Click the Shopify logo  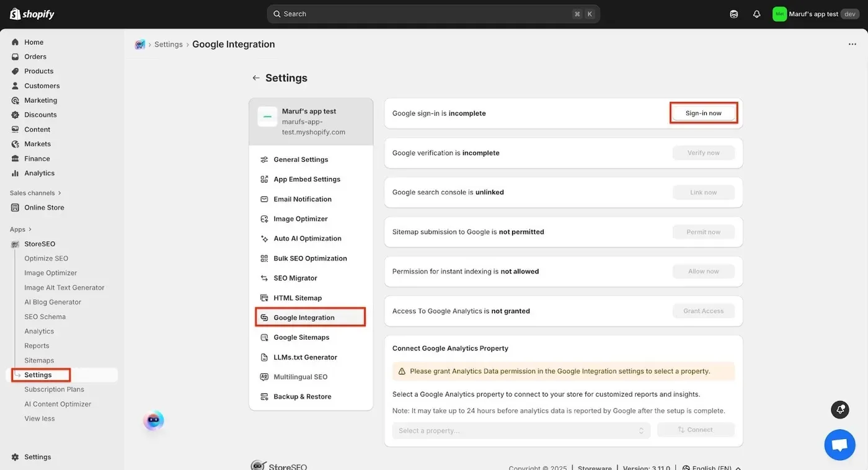pos(32,14)
